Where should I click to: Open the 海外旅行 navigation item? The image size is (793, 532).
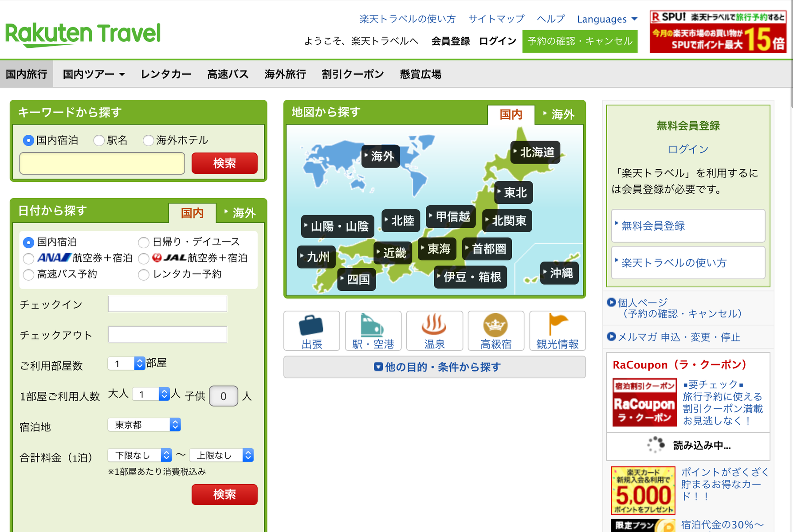(x=285, y=74)
